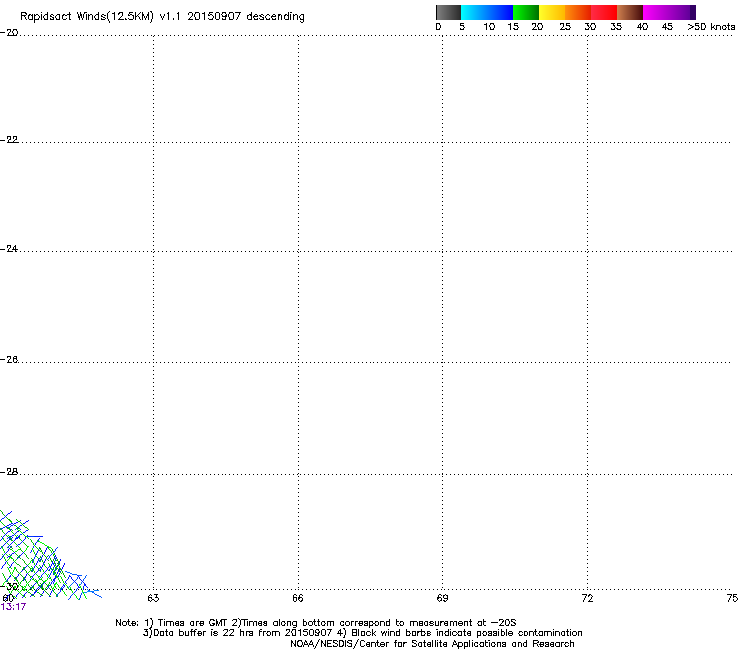Click the latitude label '-22'
The width and height of the screenshot is (740, 650).
coord(9,139)
